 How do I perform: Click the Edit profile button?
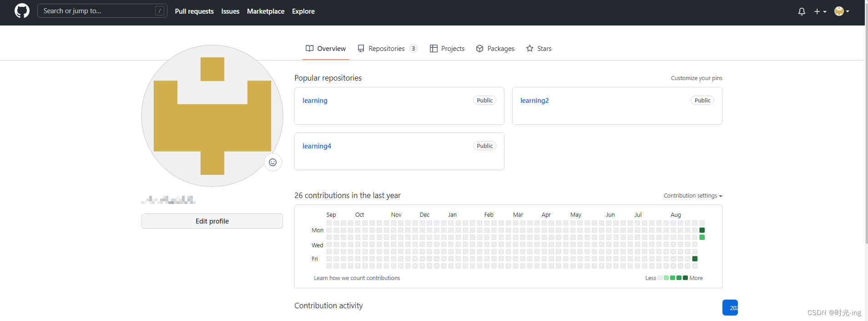(212, 221)
